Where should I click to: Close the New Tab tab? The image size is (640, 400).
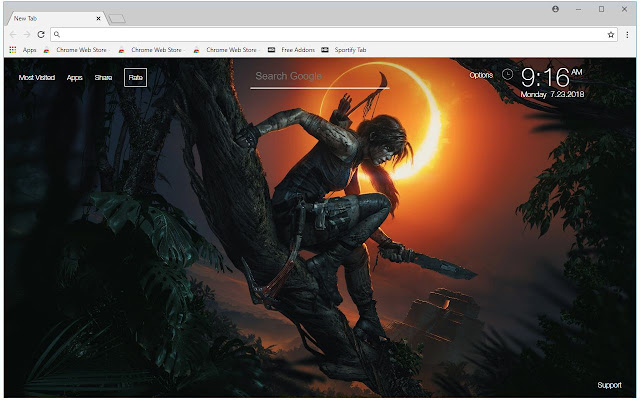click(x=98, y=18)
